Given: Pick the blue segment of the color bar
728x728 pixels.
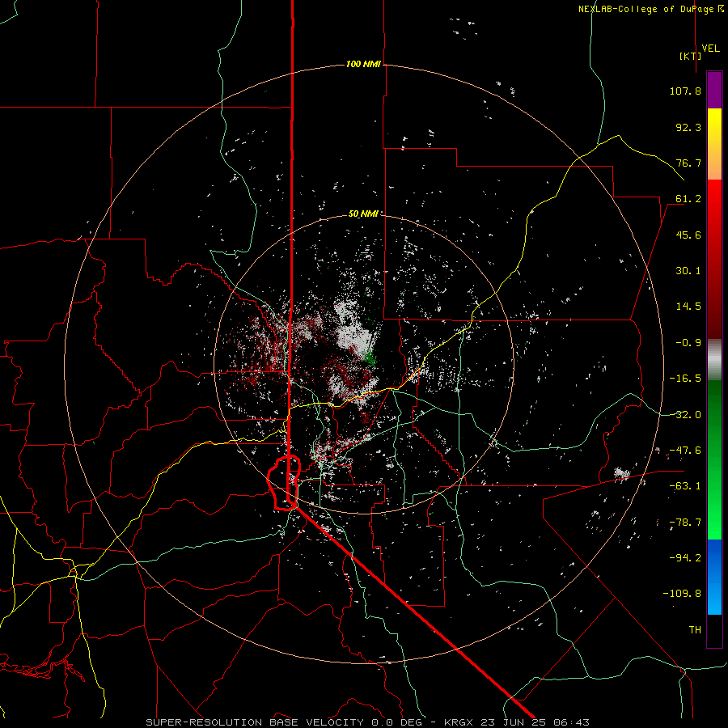Looking at the screenshot, I should coord(714,577).
